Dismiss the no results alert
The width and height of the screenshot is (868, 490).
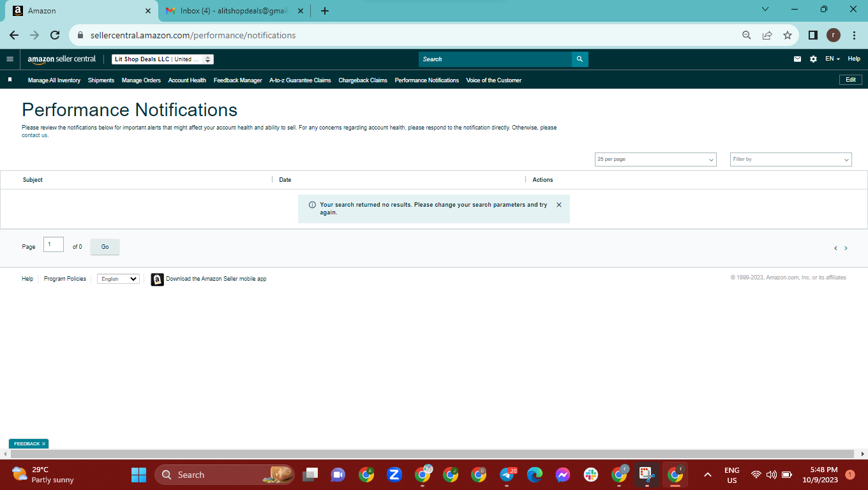tap(559, 205)
